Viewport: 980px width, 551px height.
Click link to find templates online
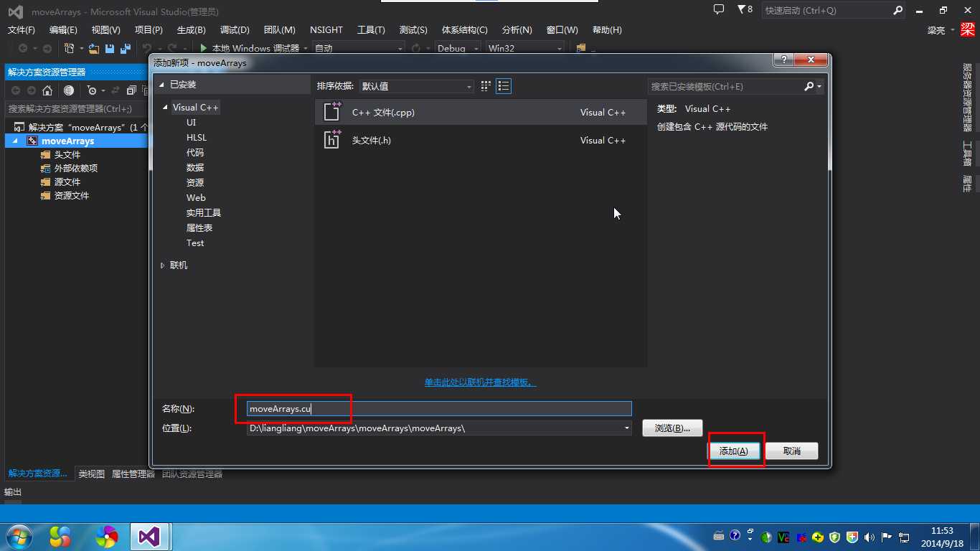(481, 382)
